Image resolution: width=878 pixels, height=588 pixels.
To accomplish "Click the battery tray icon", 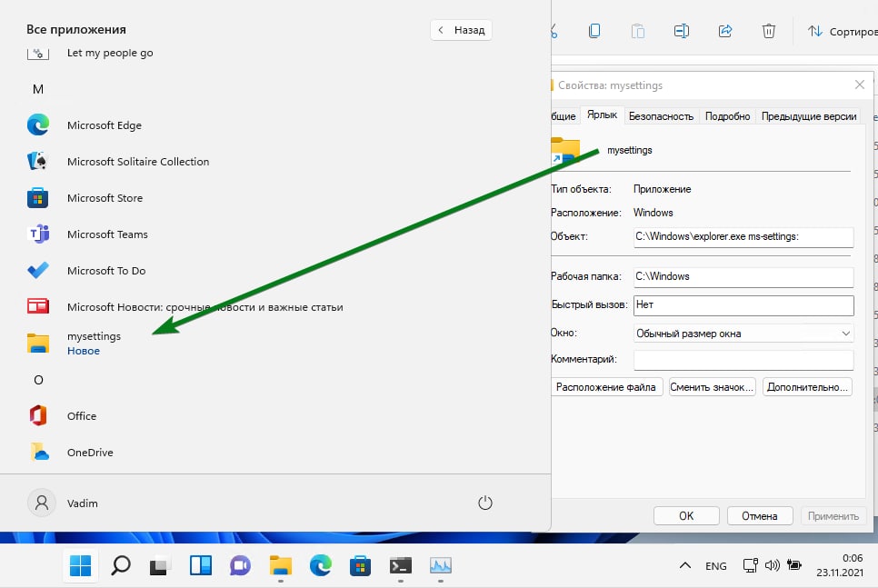I will coord(794,565).
